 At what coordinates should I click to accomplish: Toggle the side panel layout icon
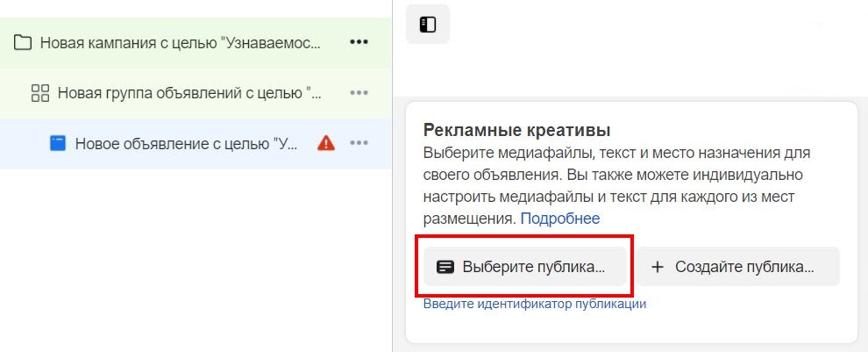click(x=428, y=25)
